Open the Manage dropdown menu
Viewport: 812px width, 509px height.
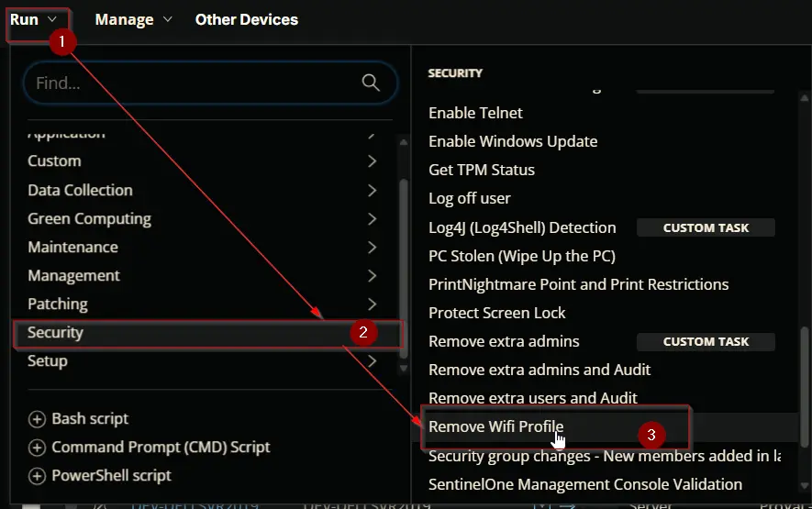click(133, 19)
